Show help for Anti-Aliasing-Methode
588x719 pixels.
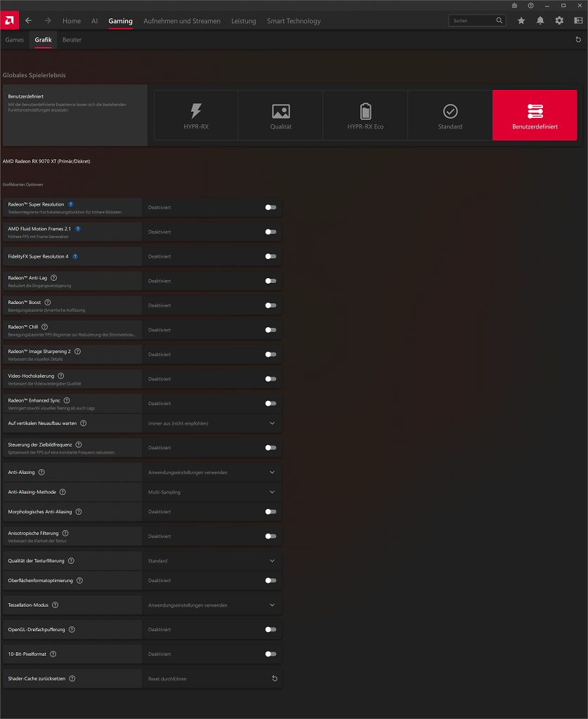click(63, 492)
